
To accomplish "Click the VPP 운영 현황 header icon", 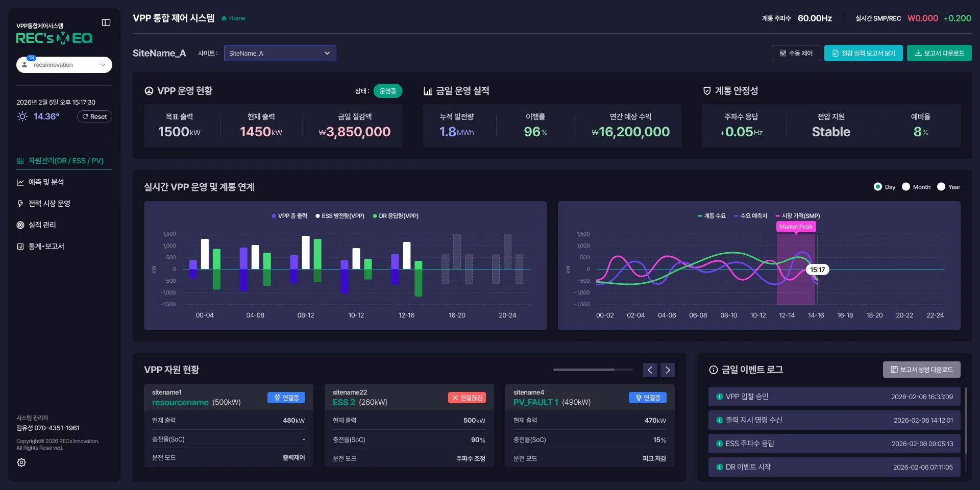I will [149, 91].
